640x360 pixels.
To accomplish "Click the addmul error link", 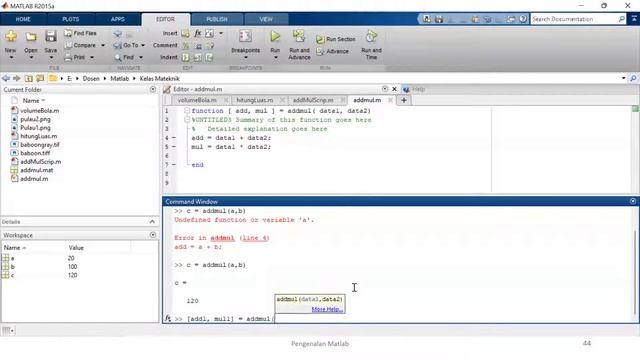I will point(222,238).
